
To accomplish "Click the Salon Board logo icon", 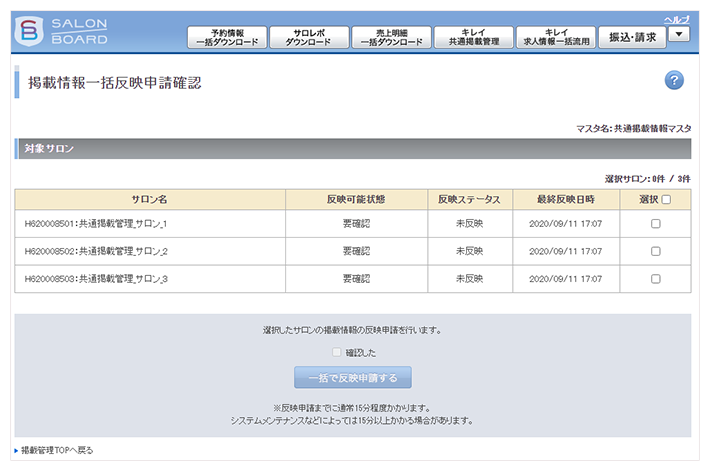I will coord(30,31).
